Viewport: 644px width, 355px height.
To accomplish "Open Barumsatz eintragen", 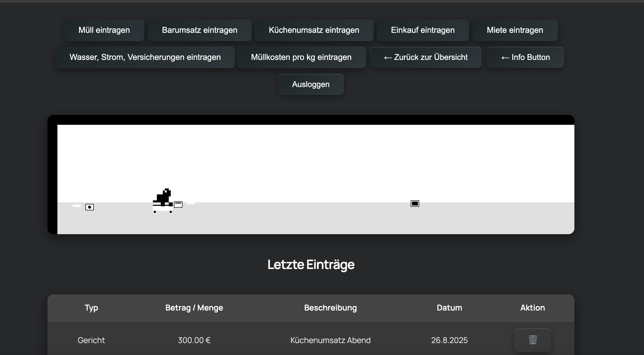I will tap(199, 30).
